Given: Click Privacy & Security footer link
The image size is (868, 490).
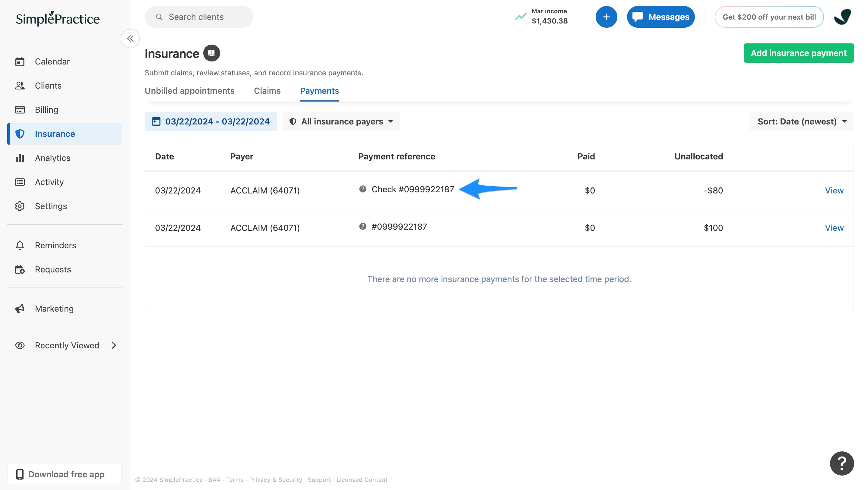Looking at the screenshot, I should [x=275, y=479].
